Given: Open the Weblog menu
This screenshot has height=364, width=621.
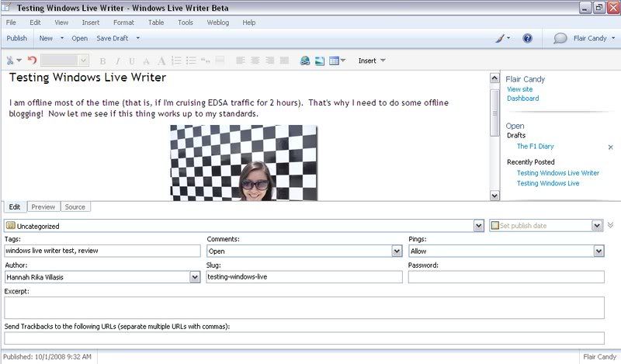Looking at the screenshot, I should 218,23.
